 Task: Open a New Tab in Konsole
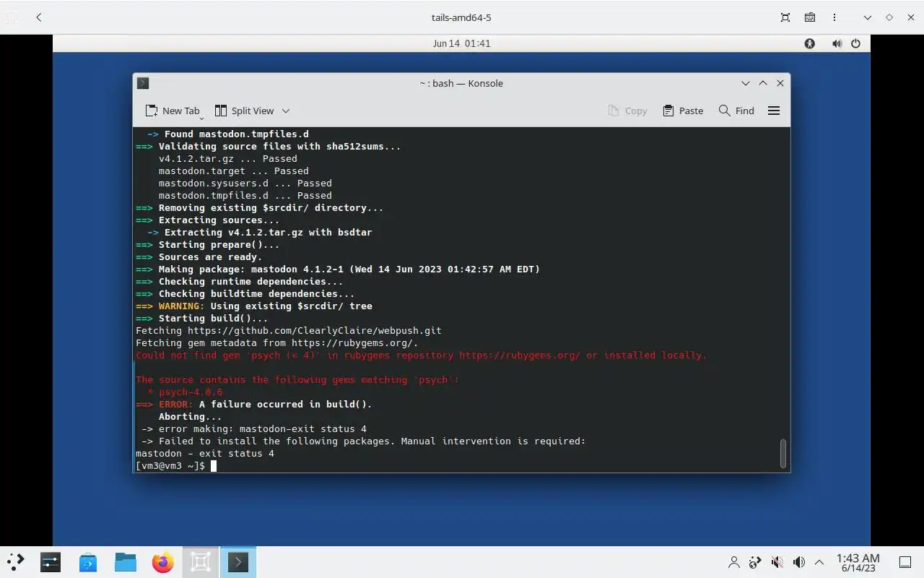172,111
